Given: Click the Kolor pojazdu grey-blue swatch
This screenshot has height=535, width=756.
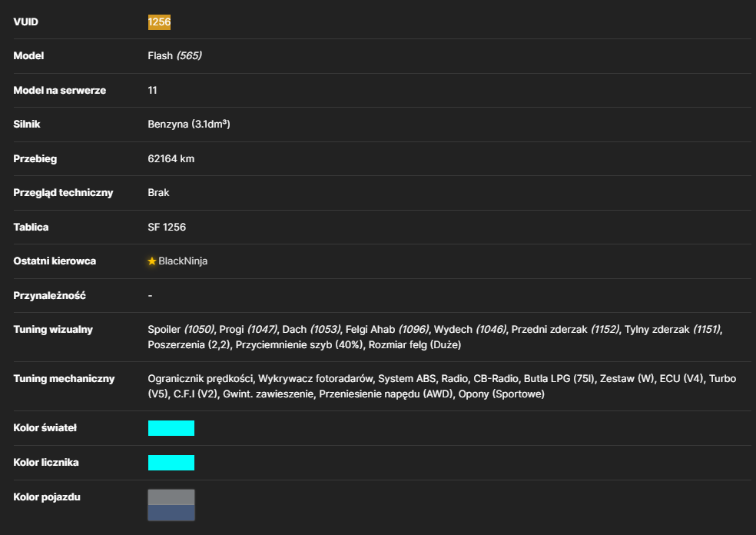Looking at the screenshot, I should [x=171, y=505].
